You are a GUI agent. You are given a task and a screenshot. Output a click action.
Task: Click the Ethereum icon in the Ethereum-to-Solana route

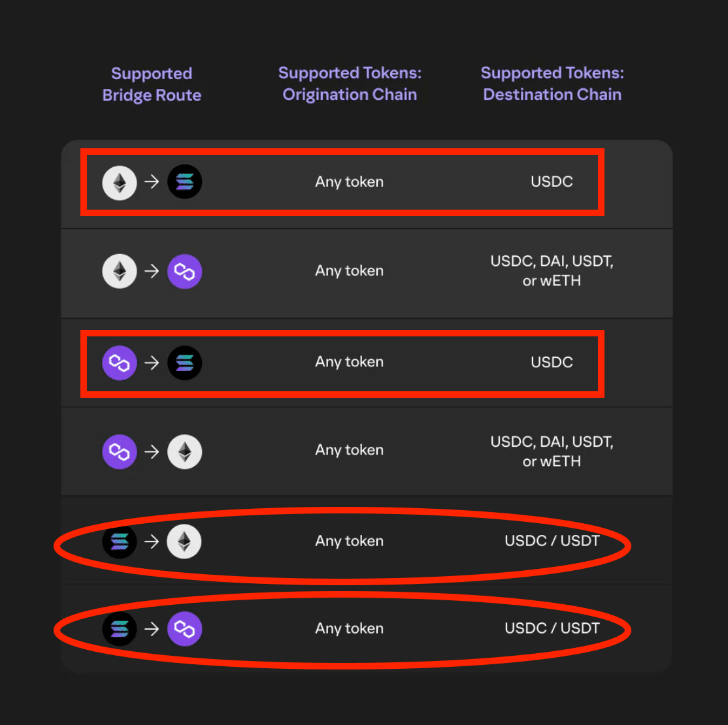[x=120, y=182]
